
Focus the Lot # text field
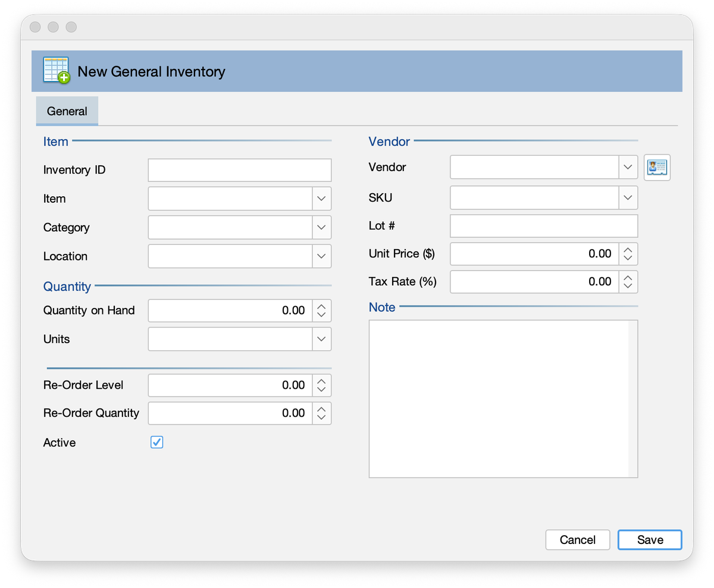(x=544, y=226)
